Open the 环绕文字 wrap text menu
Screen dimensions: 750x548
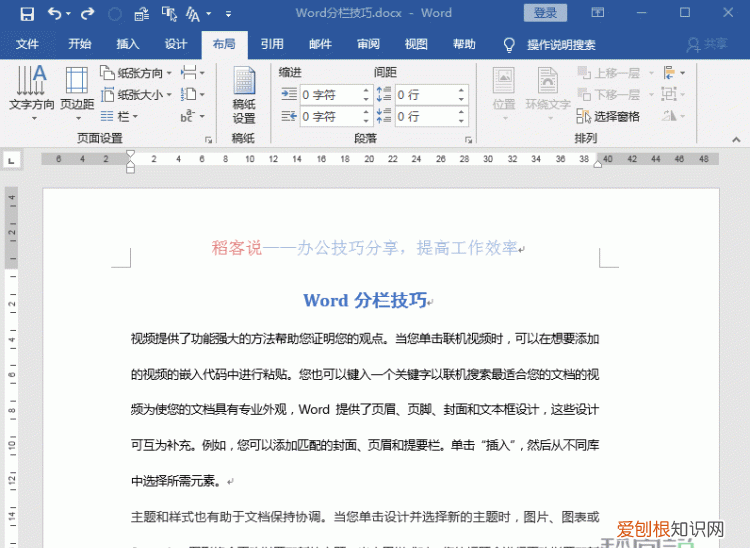(548, 93)
